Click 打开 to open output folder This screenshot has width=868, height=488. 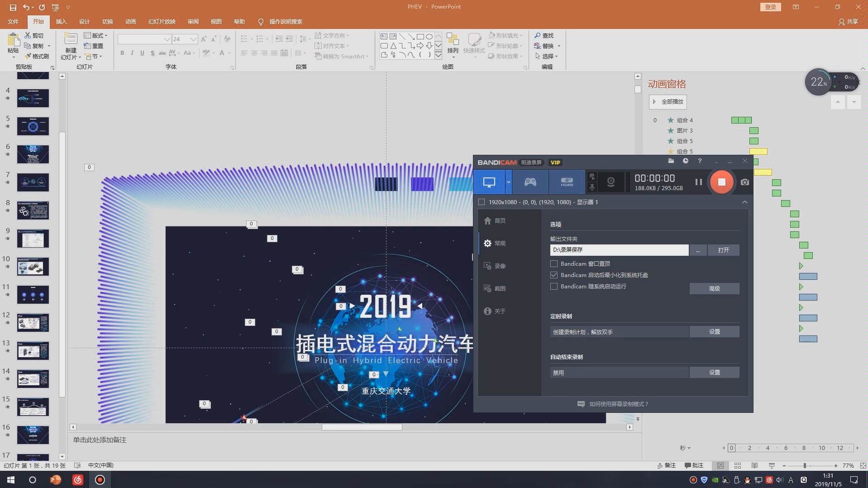click(x=723, y=250)
